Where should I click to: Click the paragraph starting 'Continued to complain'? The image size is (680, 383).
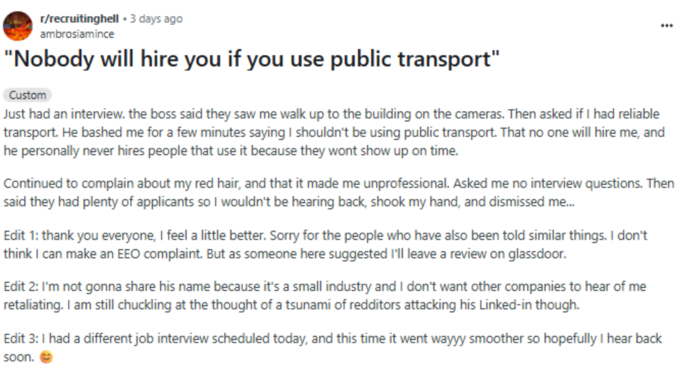click(339, 193)
